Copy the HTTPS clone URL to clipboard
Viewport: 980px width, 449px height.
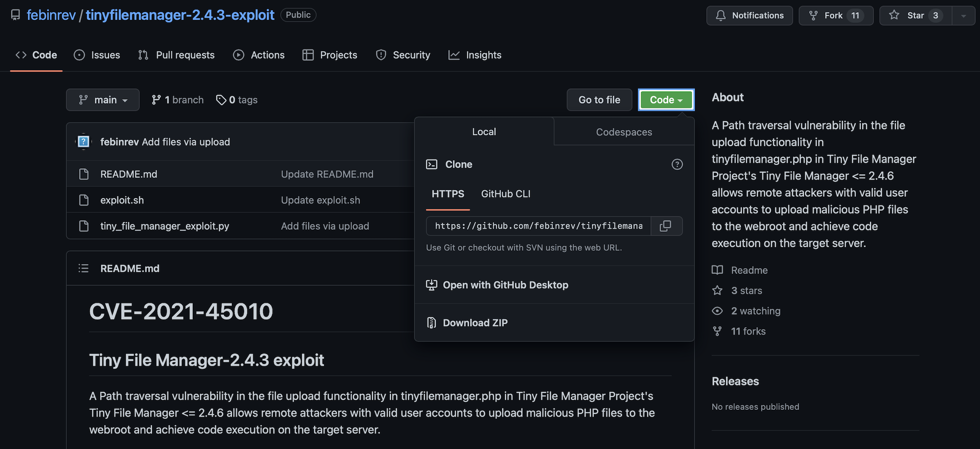coord(666,226)
